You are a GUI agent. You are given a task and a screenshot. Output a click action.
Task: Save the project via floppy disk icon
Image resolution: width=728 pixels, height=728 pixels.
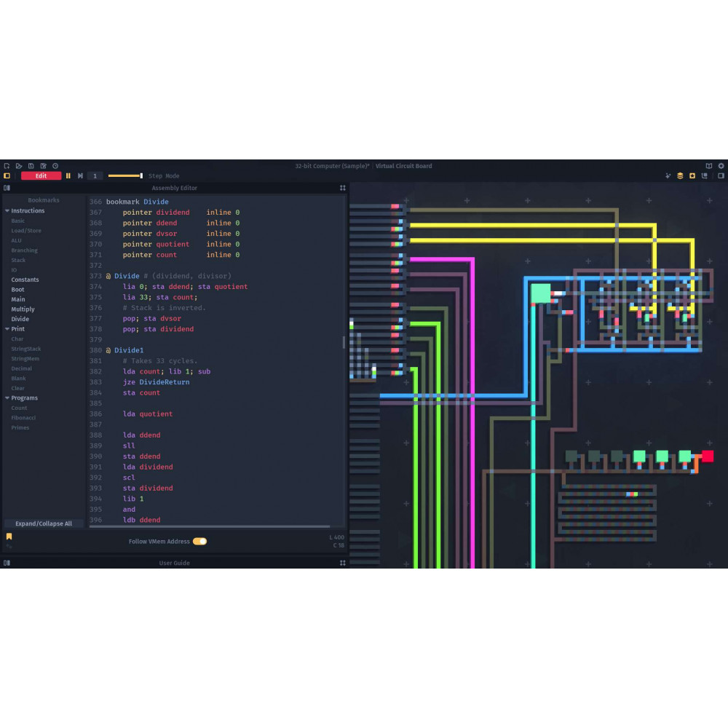click(31, 166)
